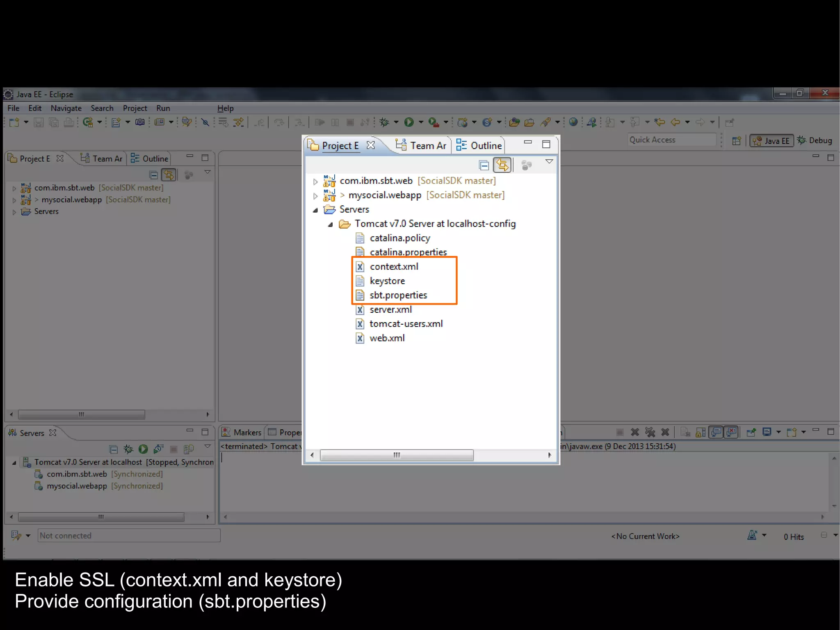
Task: Click the Display Selected Console monitor icon
Action: (767, 432)
